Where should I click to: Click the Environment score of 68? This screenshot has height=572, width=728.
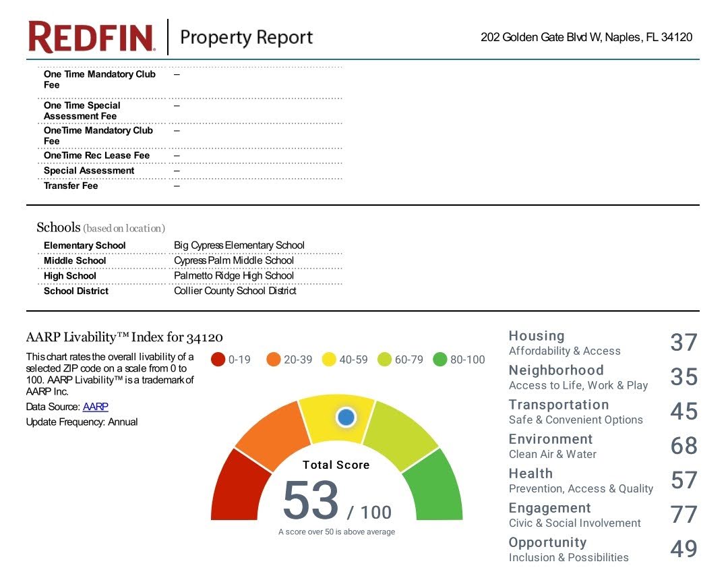click(684, 446)
